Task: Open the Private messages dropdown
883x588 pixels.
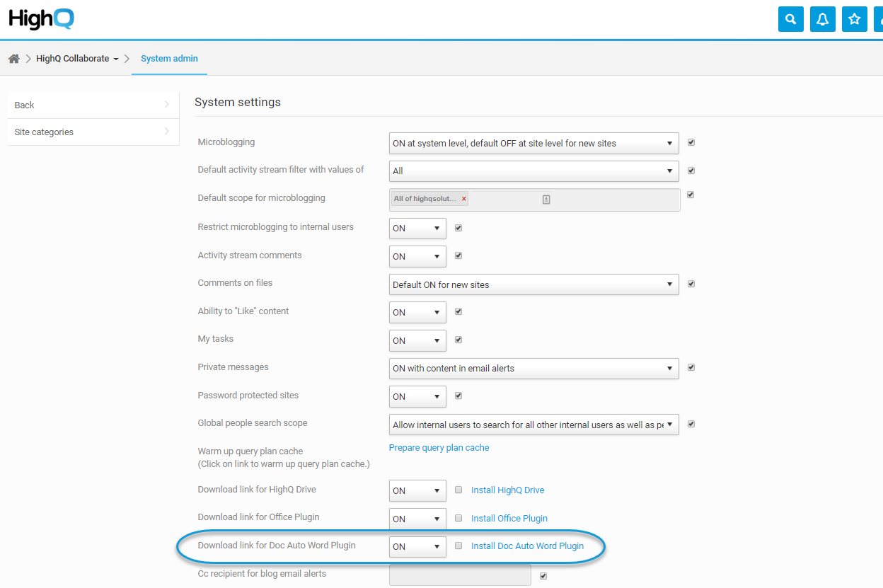Action: (533, 368)
